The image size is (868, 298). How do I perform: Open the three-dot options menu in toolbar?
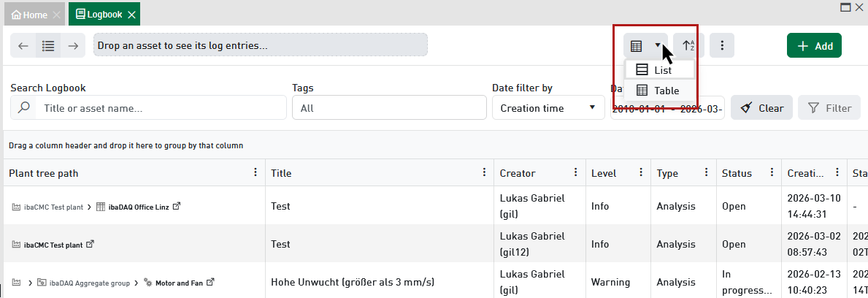pyautogui.click(x=722, y=46)
